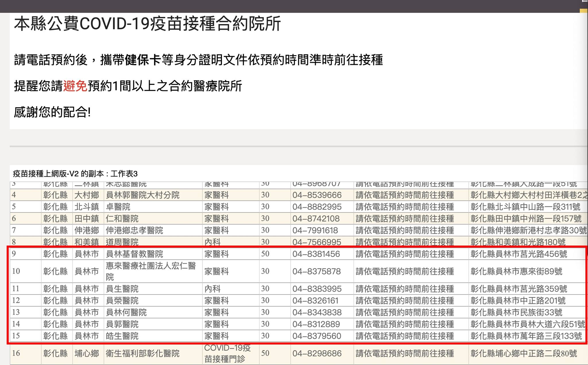Screen dimensions: 588x365
Task: Click row number "14" in the table
Action: point(16,324)
